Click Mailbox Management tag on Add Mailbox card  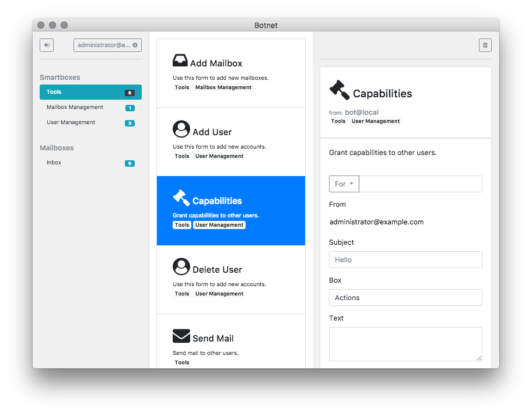[x=223, y=87]
